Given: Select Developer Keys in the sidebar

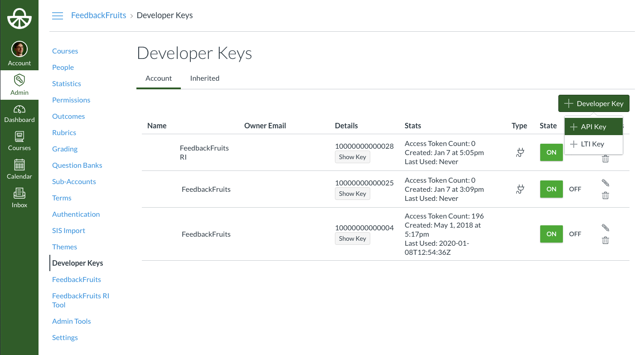Looking at the screenshot, I should click(x=77, y=263).
